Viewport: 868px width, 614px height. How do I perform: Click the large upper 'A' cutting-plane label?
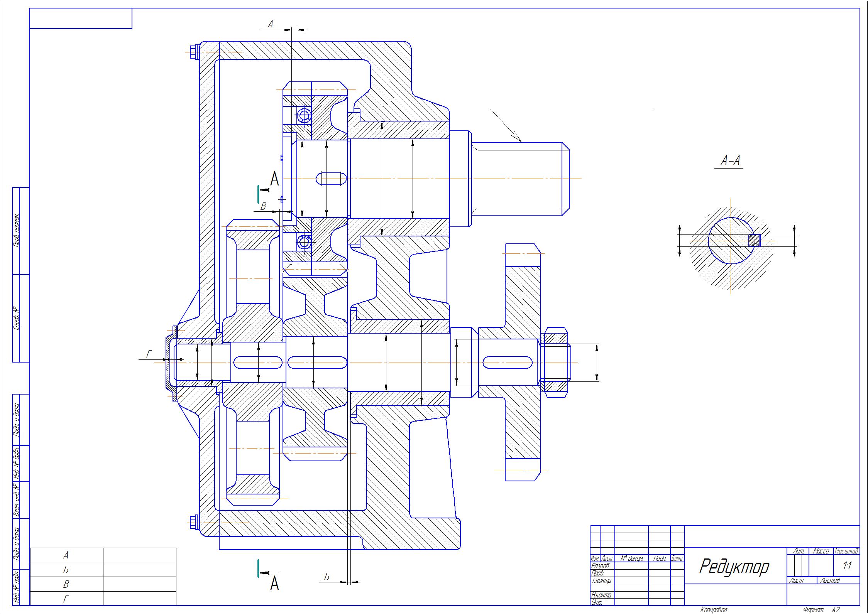point(274,179)
